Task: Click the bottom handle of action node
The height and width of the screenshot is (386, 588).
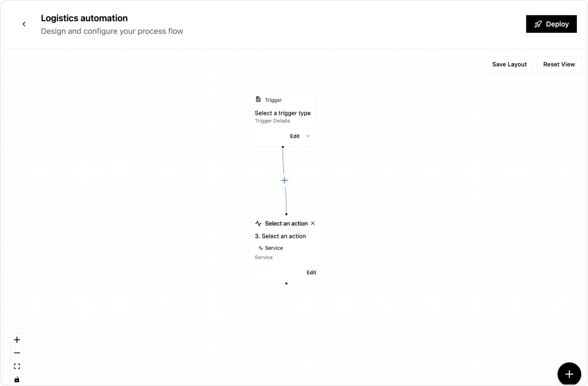Action: [286, 283]
